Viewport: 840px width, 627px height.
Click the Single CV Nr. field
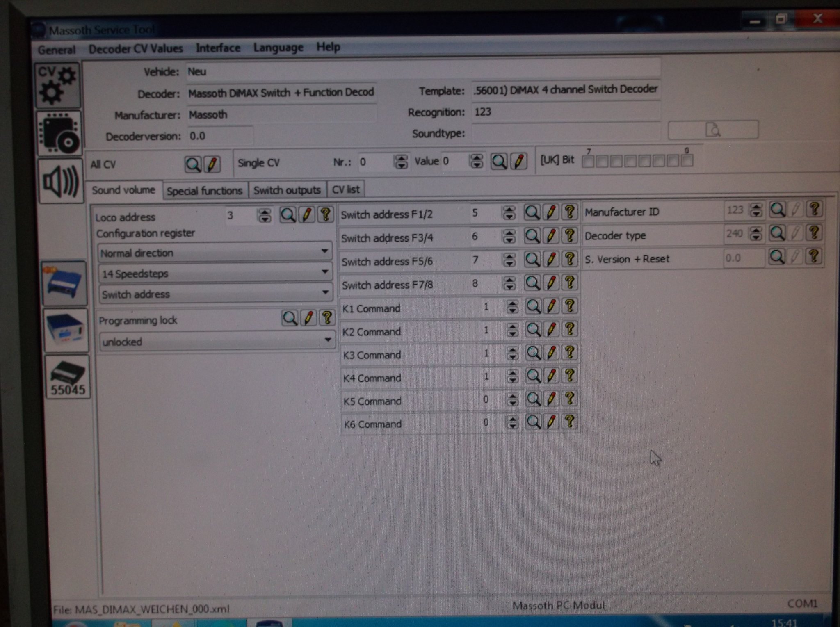tap(376, 162)
